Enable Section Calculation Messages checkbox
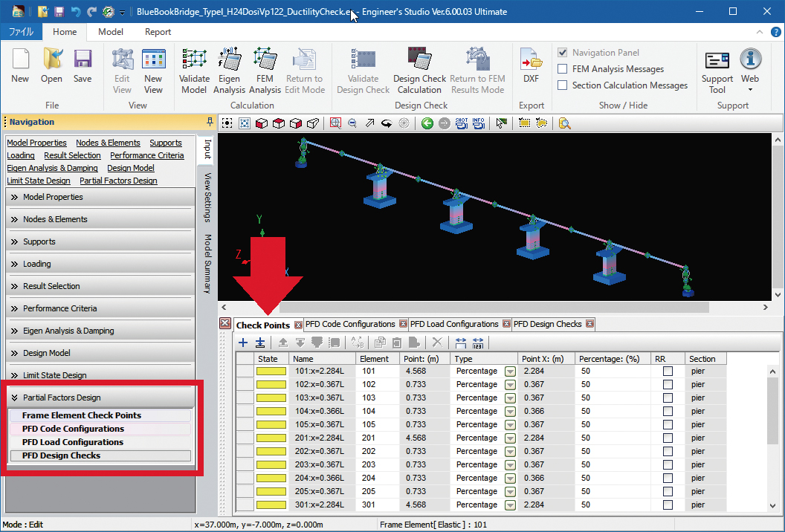This screenshot has height=532, width=785. point(563,85)
